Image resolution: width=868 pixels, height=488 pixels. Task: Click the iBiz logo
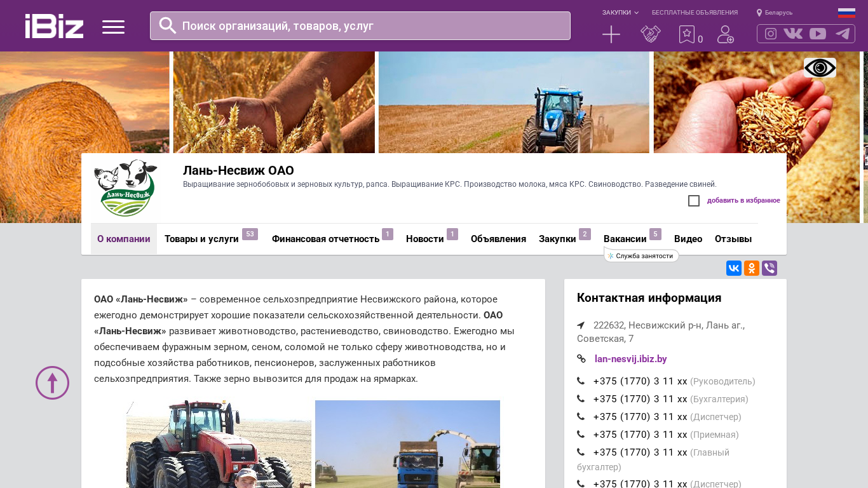(x=54, y=26)
